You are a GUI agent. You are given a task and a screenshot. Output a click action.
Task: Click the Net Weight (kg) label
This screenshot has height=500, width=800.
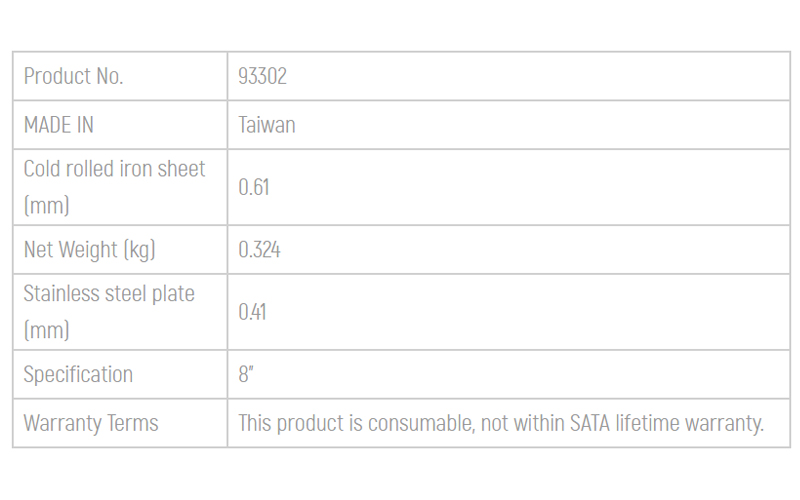(89, 250)
